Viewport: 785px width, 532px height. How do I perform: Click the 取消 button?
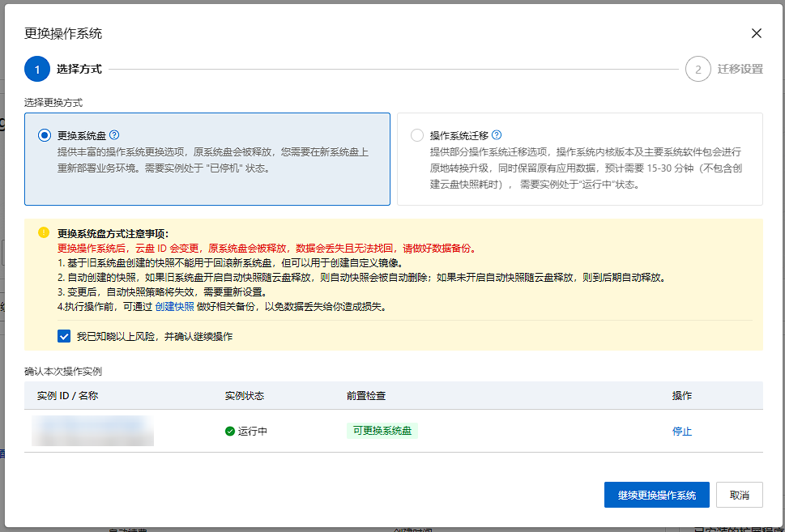740,495
